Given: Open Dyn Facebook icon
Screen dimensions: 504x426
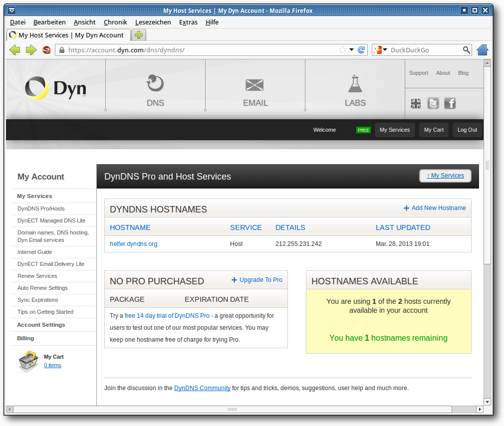Looking at the screenshot, I should 450,103.
